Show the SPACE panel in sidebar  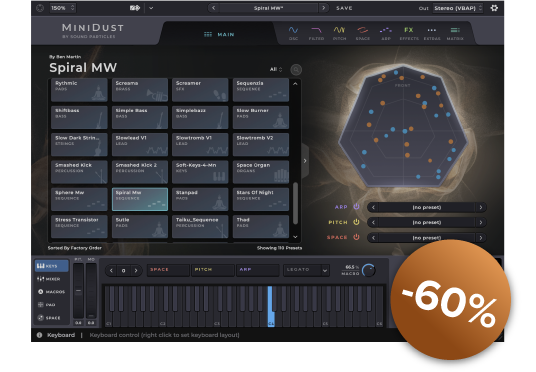(49, 318)
